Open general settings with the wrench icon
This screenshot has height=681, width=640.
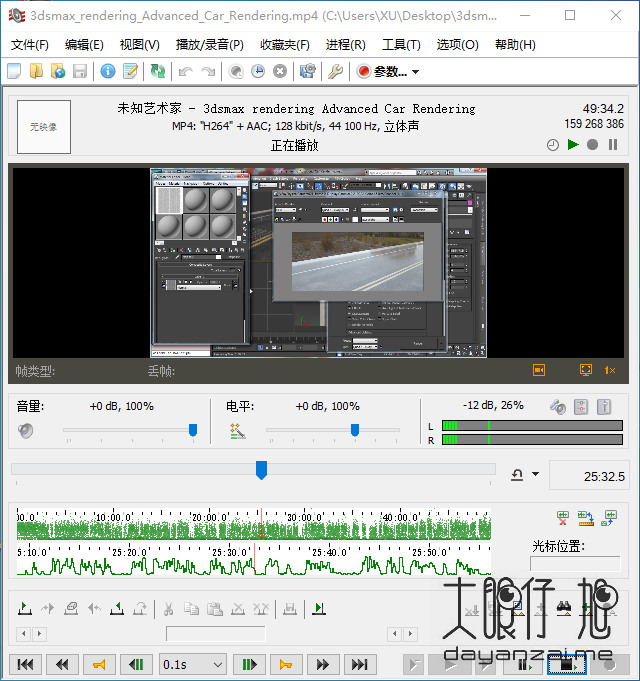335,71
